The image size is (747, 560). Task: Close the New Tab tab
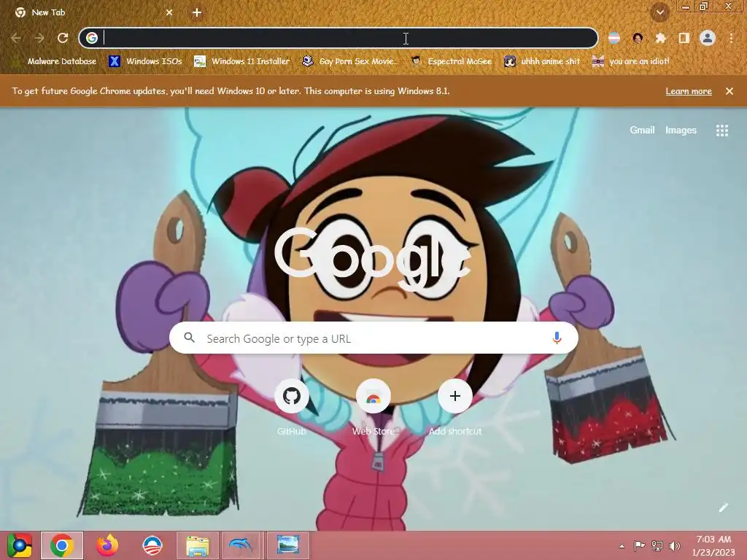[169, 13]
